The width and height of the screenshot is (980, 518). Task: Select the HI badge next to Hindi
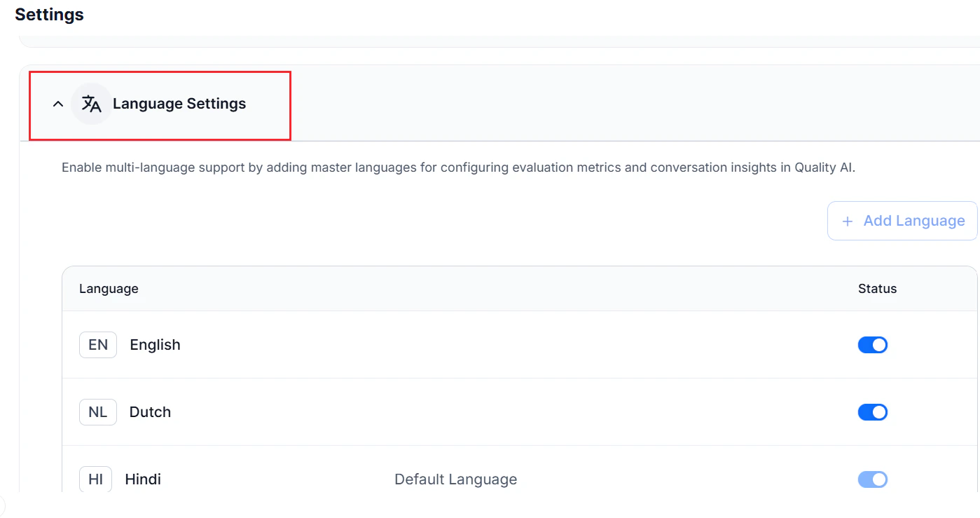95,479
